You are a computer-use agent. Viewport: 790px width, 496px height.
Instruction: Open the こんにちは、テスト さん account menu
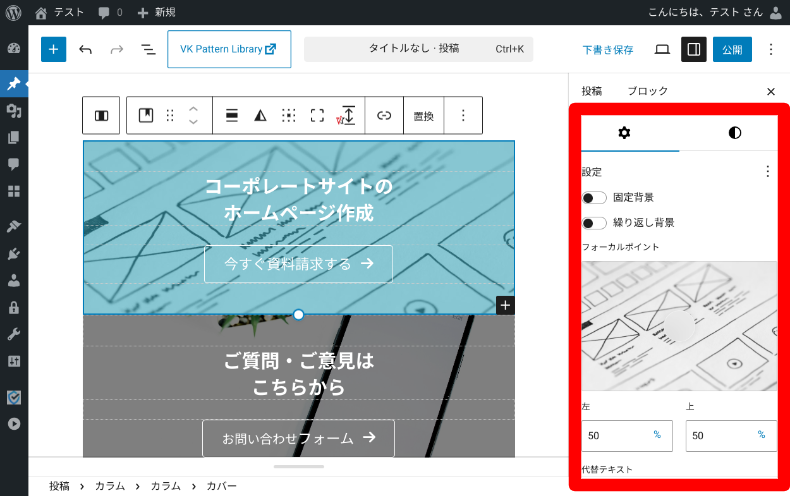(714, 13)
